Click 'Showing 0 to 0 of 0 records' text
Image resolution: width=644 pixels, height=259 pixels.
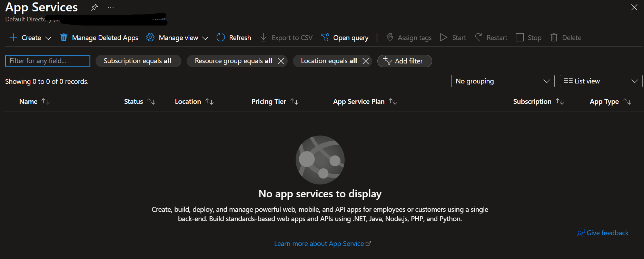[47, 81]
